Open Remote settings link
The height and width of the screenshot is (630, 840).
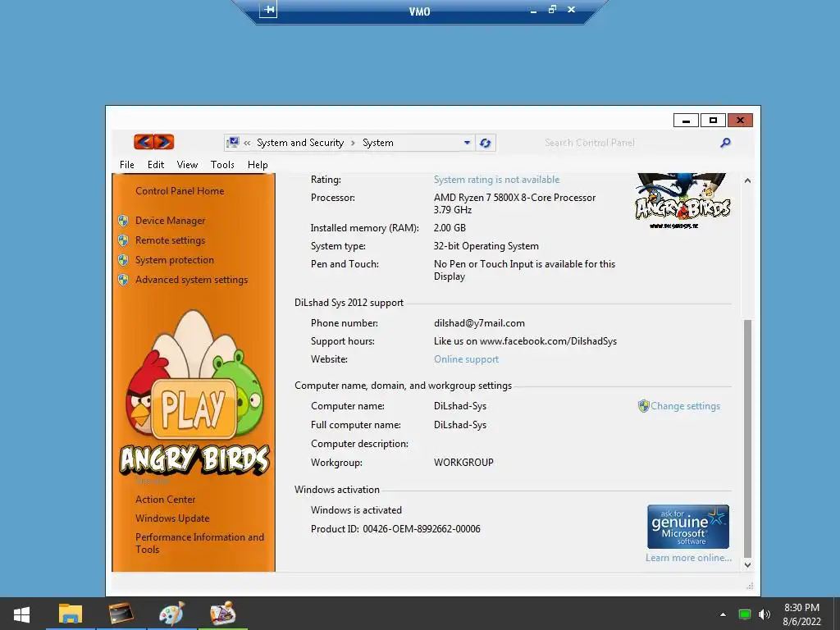pyautogui.click(x=171, y=240)
